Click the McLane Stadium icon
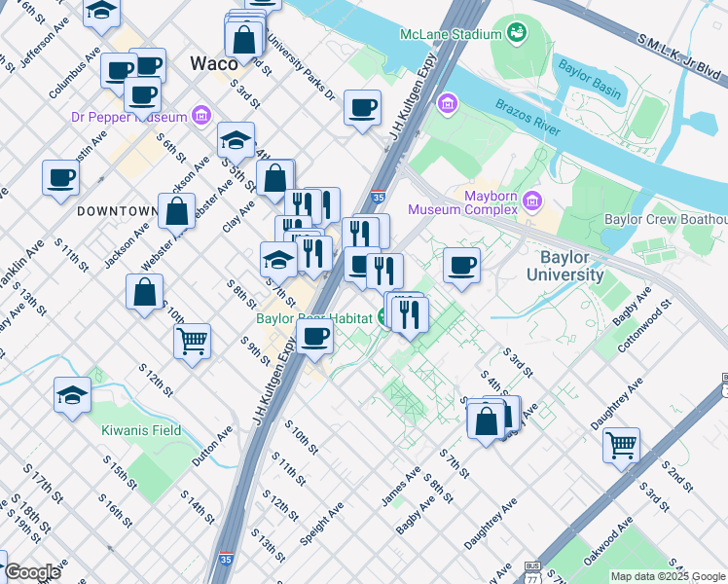Image resolution: width=728 pixels, height=584 pixels. [x=516, y=33]
